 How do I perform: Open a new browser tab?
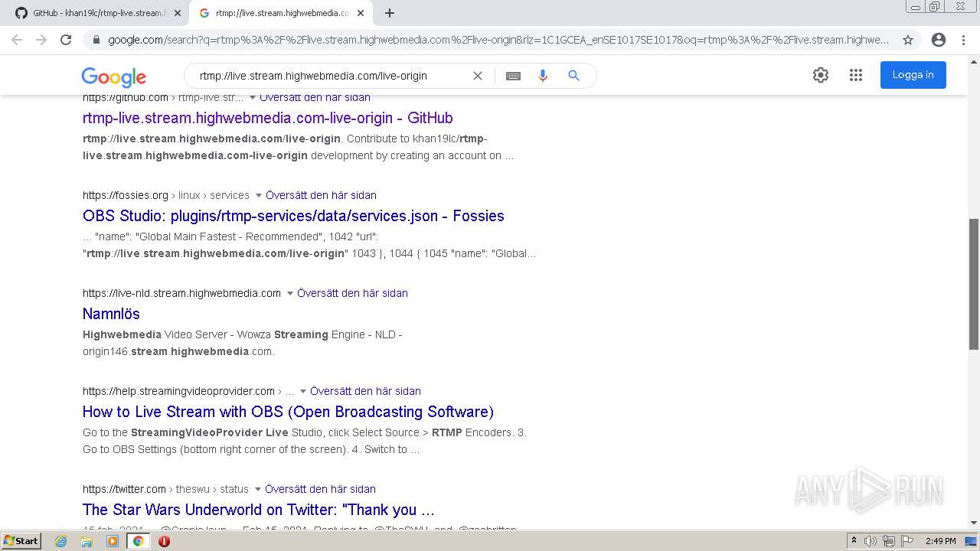click(x=390, y=13)
